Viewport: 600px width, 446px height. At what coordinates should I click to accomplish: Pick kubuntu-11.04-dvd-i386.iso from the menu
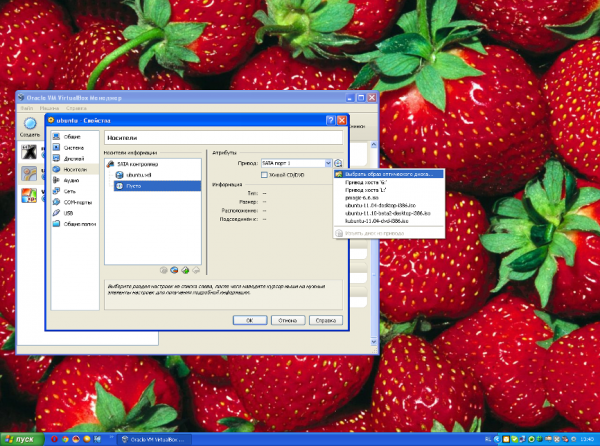389,221
